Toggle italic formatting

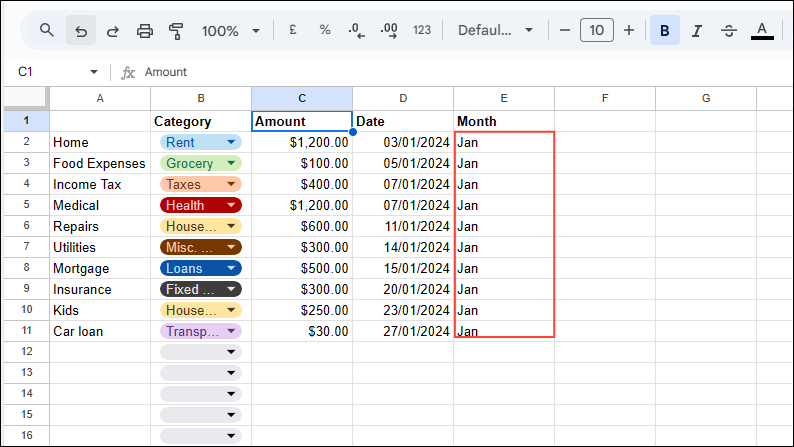[697, 31]
